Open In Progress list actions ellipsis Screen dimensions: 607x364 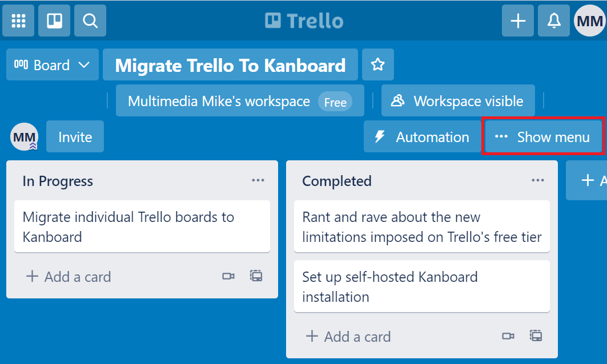pos(258,180)
